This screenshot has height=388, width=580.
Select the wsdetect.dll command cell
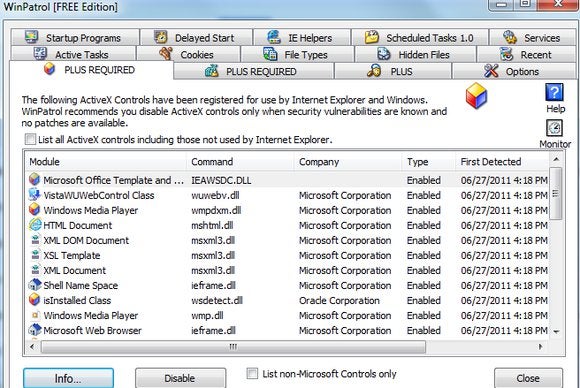click(217, 300)
